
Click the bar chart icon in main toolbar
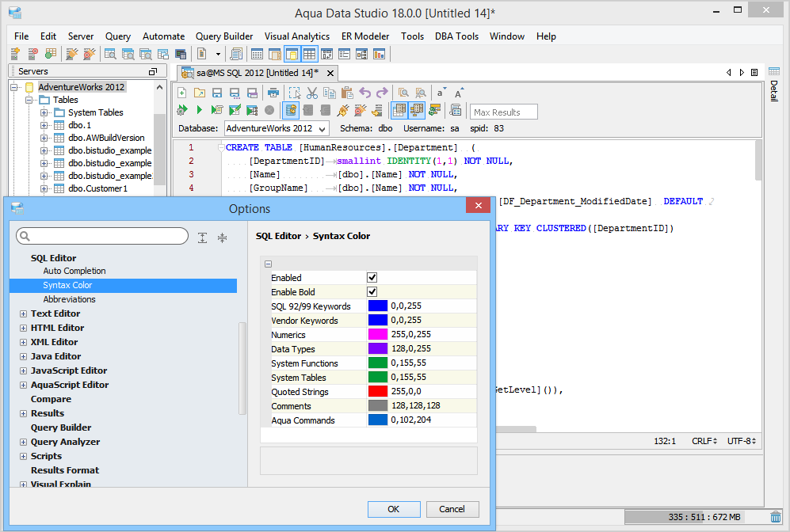(379, 54)
